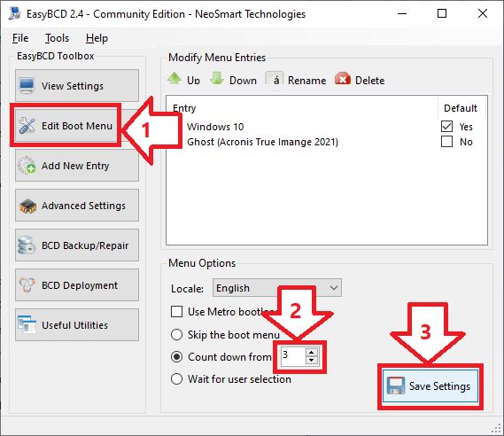Click the chip icon on Advanced Settings
504x436 pixels.
click(27, 206)
